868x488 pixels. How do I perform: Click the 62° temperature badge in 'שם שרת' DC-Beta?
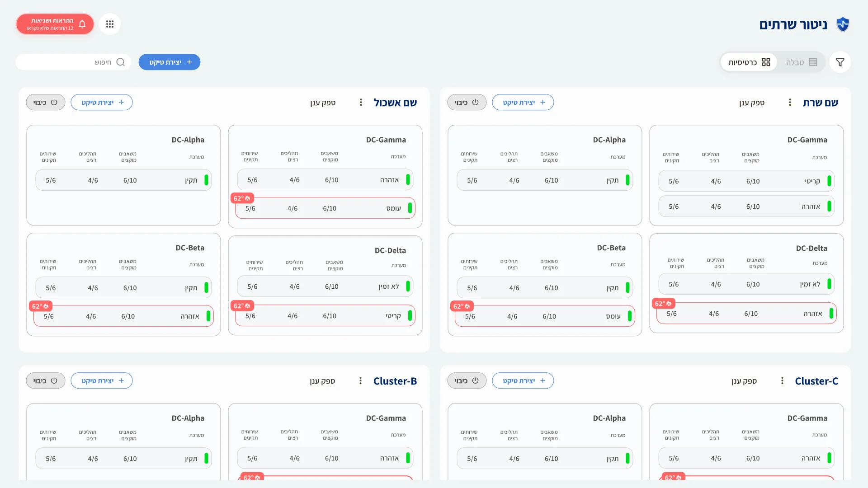[462, 306]
